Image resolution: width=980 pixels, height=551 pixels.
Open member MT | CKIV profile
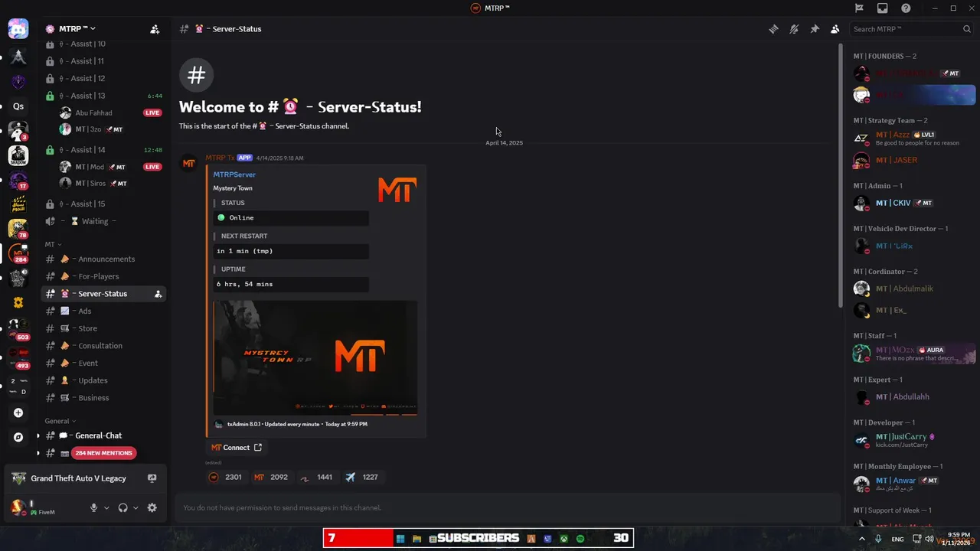911,203
